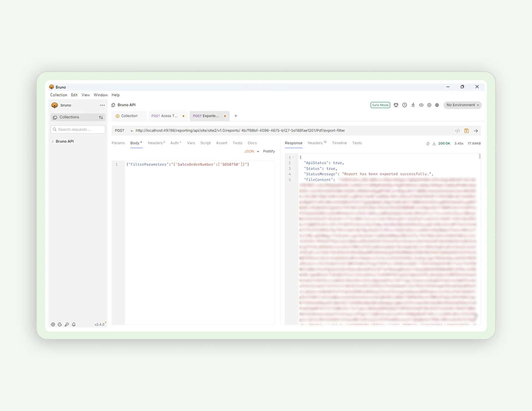Open app preferences via gear icon top right

pyautogui.click(x=429, y=105)
